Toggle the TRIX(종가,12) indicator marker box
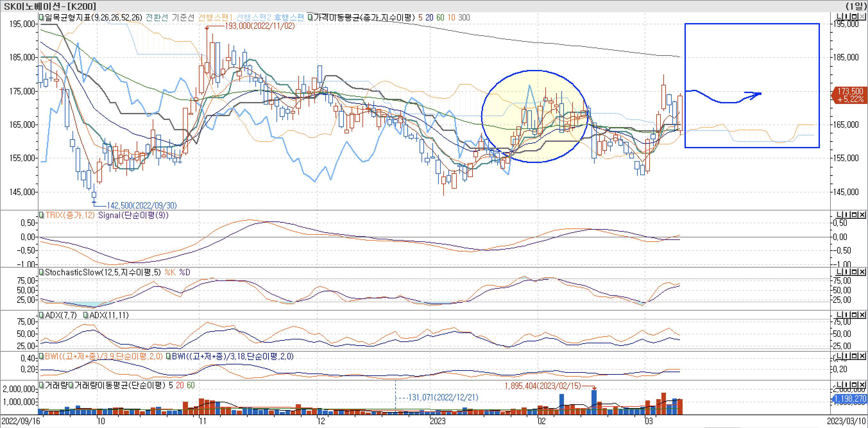This screenshot has height=428, width=868. point(41,215)
